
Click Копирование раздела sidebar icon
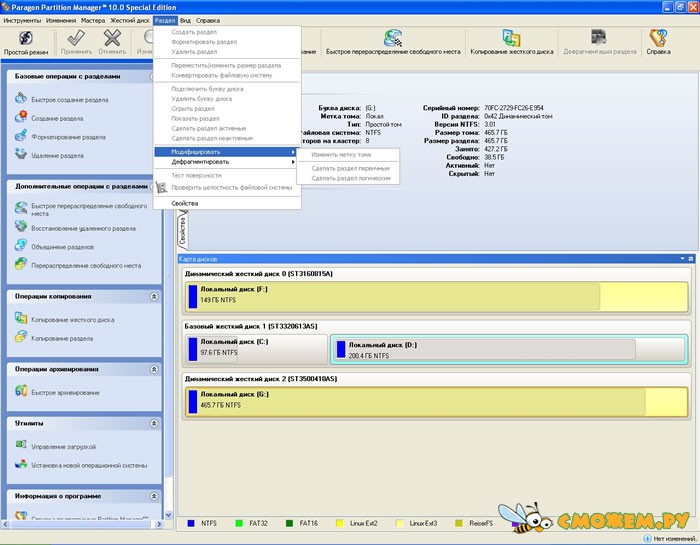click(21, 337)
